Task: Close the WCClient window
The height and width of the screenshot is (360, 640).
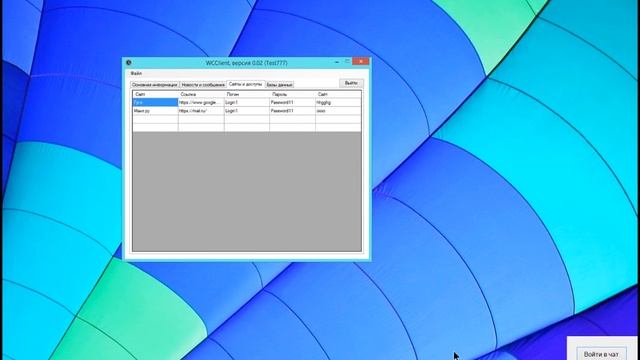Action: 361,62
